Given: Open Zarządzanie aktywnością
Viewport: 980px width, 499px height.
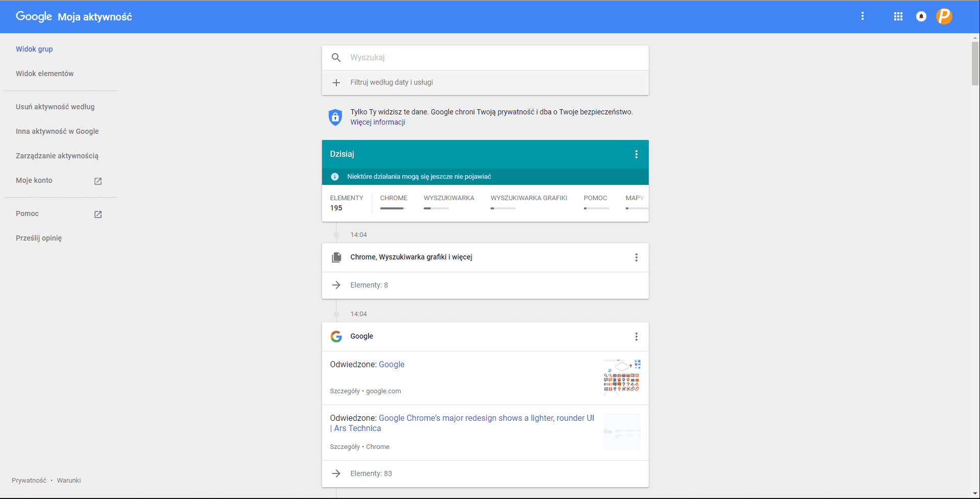Looking at the screenshot, I should click(x=57, y=156).
